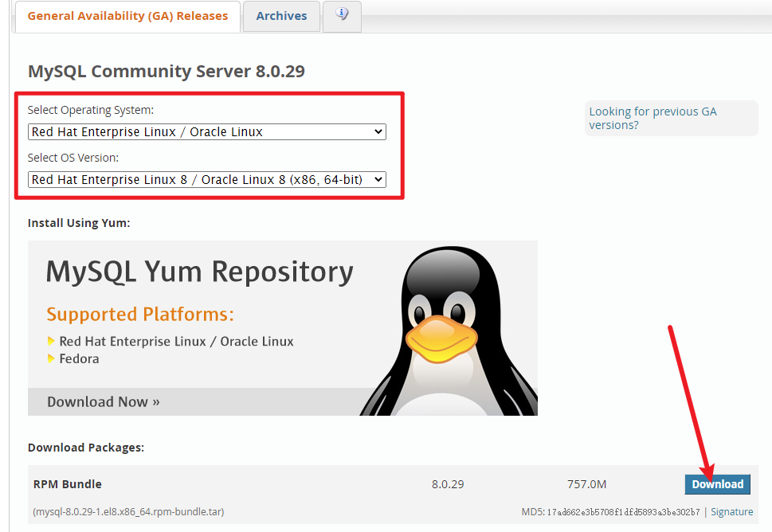Open the General Availability (GA) Releases tab
The image size is (772, 532).
[x=127, y=16]
